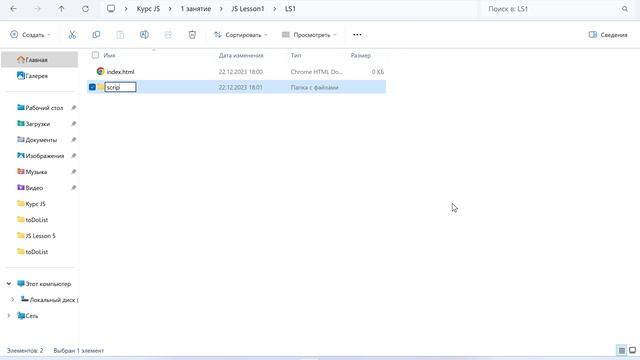Select Главная in the sidebar
This screenshot has width=640, height=360.
40,60
